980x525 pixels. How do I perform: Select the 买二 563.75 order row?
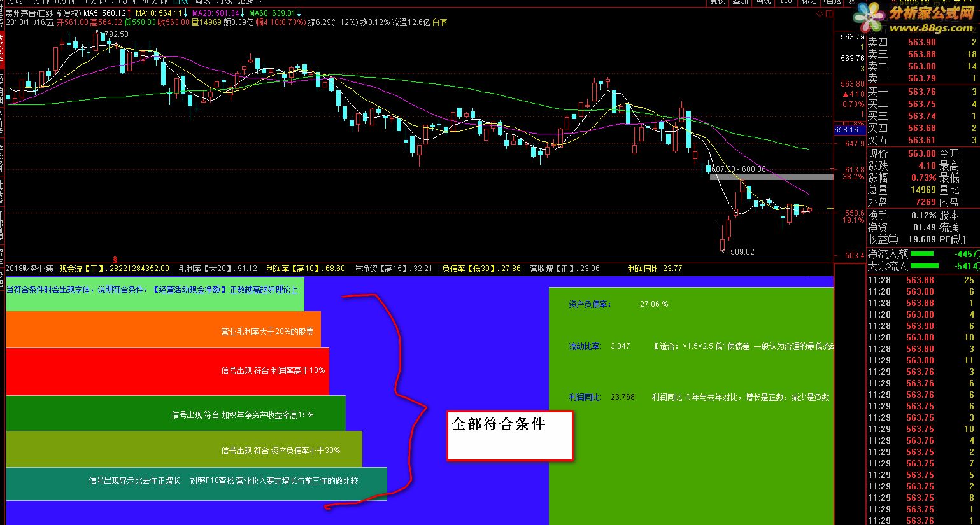tap(923, 104)
